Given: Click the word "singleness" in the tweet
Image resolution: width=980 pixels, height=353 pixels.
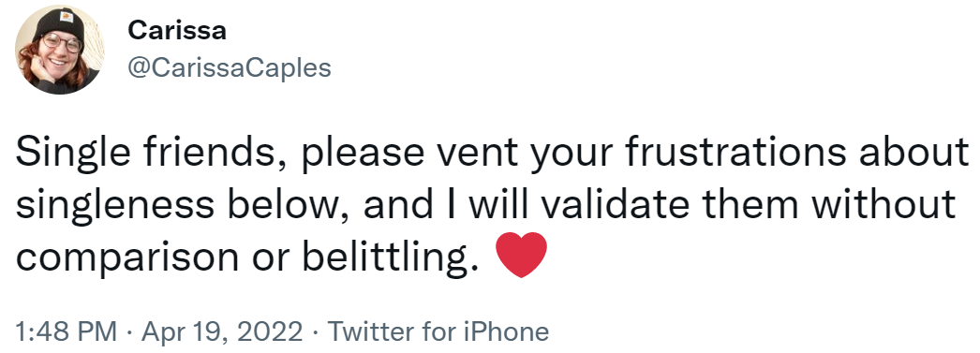Looking at the screenshot, I should click(115, 205).
